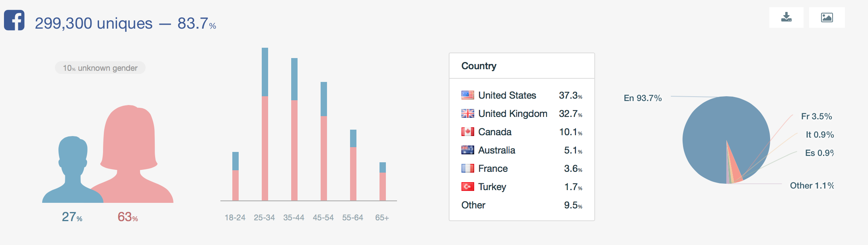Click the United Kingdom flag icon
This screenshot has width=868, height=245.
pos(467,113)
